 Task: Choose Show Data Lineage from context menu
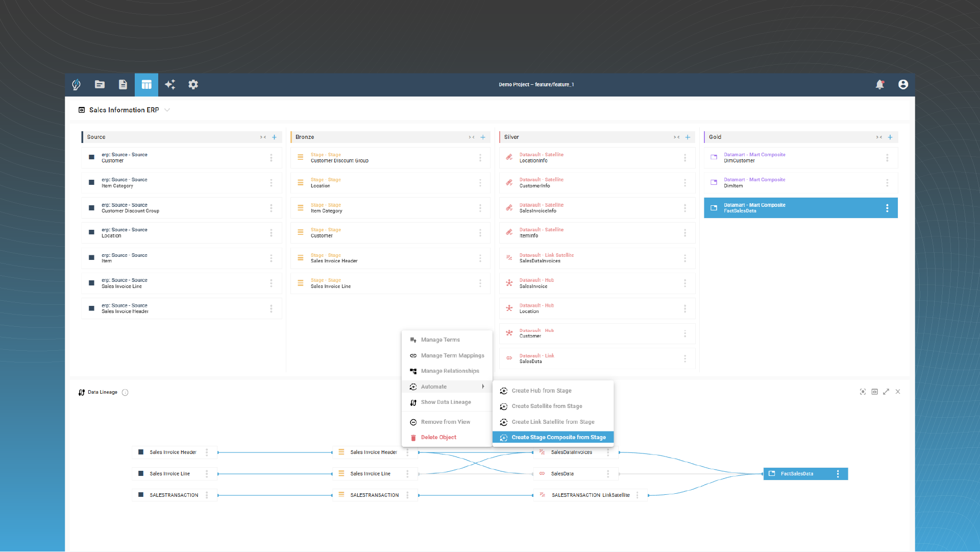click(446, 402)
